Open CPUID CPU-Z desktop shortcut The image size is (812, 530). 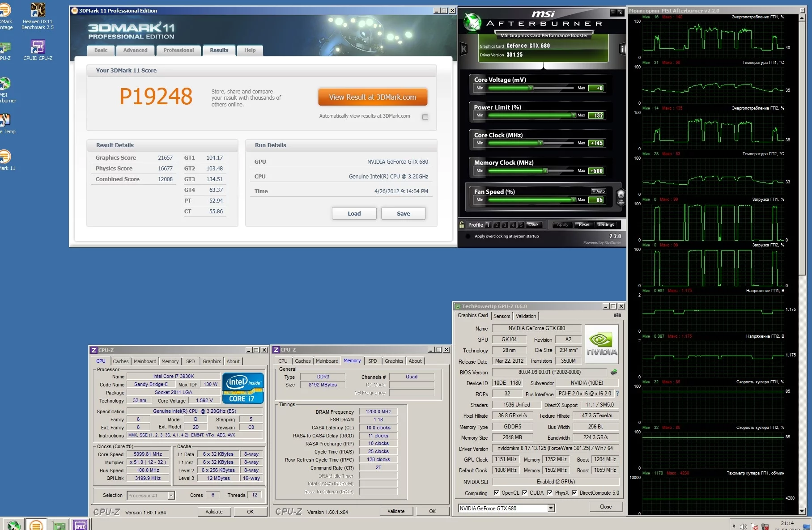point(38,50)
